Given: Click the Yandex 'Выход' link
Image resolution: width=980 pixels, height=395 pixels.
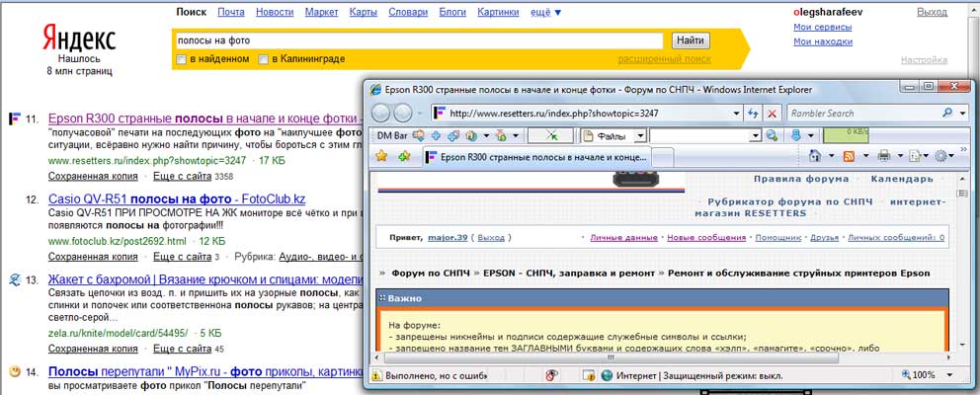Looking at the screenshot, I should pos(932,12).
